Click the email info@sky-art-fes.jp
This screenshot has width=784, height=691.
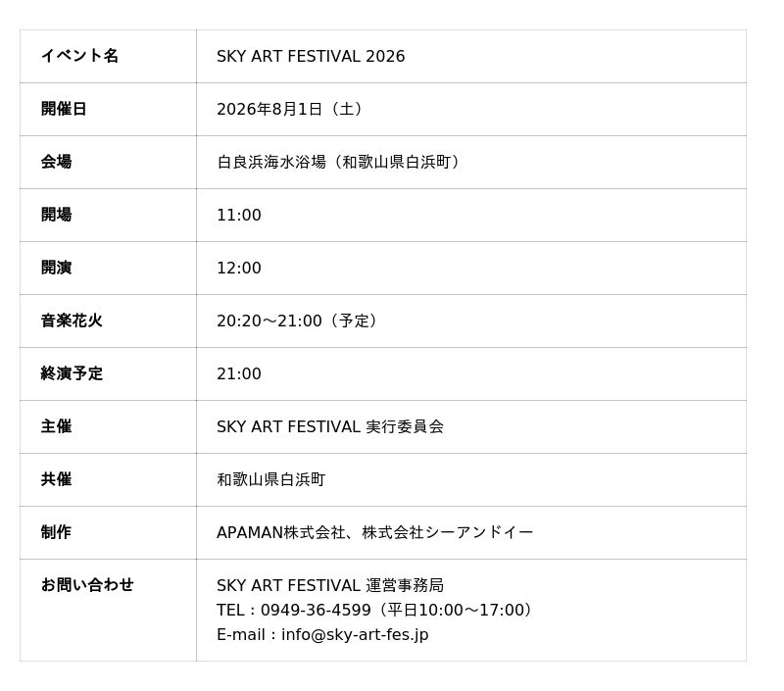tap(355, 635)
